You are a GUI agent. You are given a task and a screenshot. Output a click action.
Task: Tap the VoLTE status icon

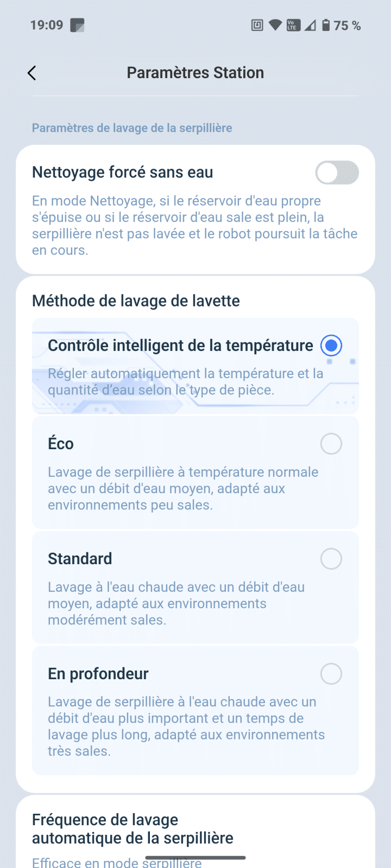point(293,25)
